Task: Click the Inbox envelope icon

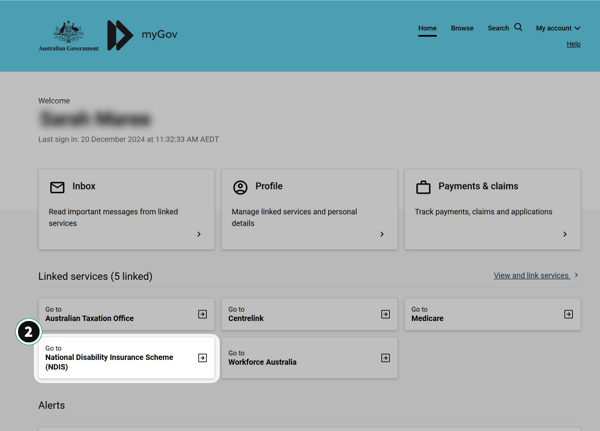Action: tap(57, 187)
